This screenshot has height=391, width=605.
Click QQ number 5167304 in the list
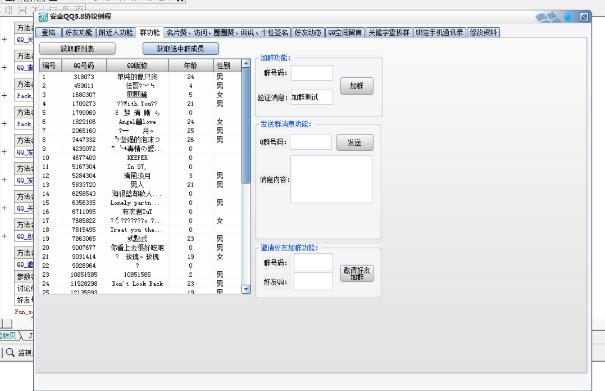click(84, 166)
